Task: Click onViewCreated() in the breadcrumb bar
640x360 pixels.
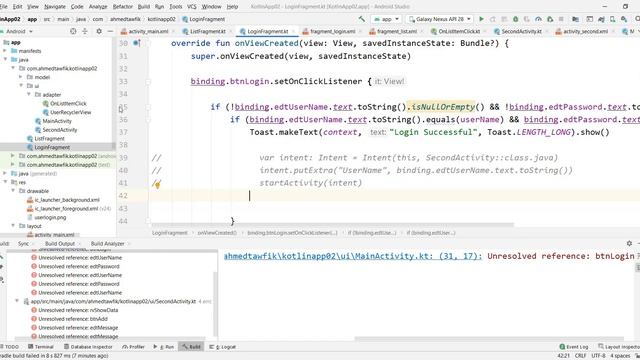Action: 217,233
